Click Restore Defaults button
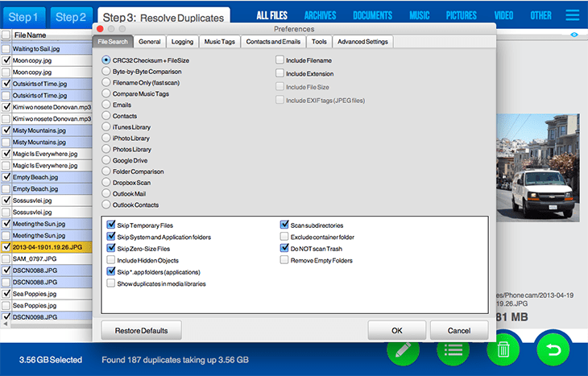The height and width of the screenshot is (376, 588). pos(142,330)
